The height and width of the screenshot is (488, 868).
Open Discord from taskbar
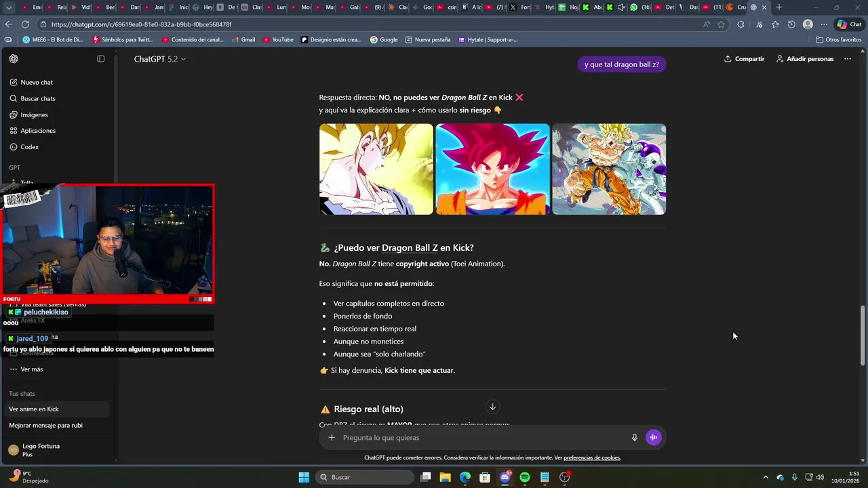coord(505,477)
